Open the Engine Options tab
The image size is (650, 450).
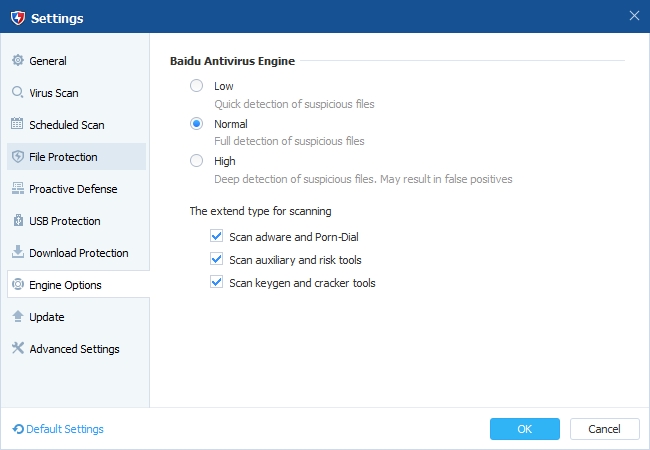point(65,285)
